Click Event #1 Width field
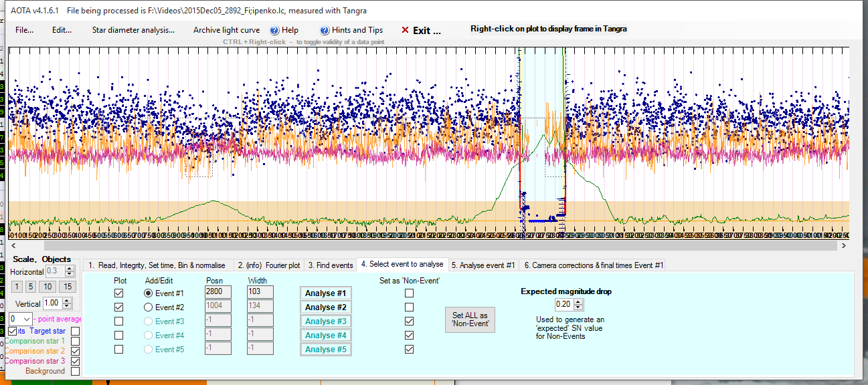The height and width of the screenshot is (385, 868). click(x=260, y=292)
